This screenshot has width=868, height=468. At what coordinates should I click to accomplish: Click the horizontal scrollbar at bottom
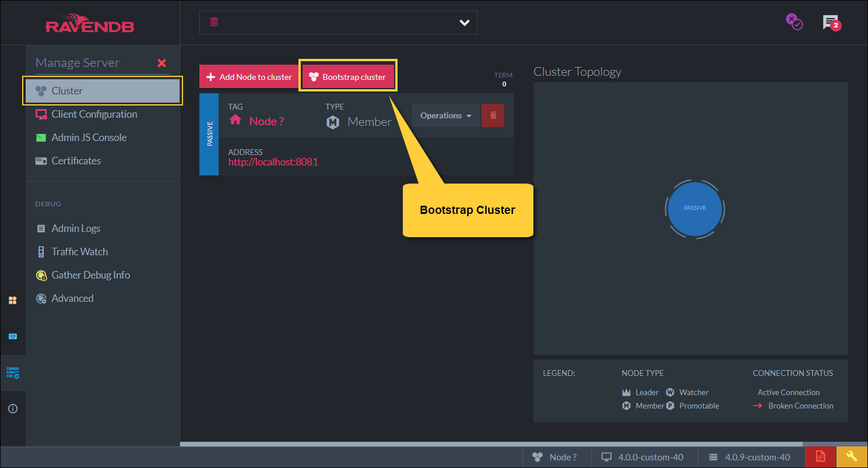pyautogui.click(x=491, y=444)
